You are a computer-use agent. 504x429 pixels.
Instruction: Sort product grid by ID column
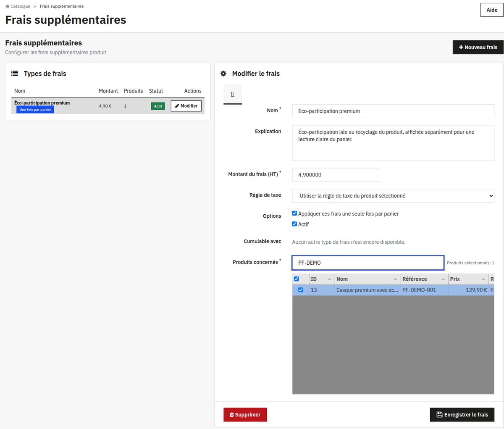(321, 279)
